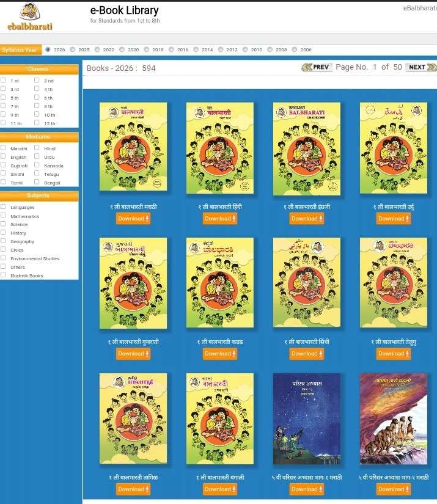Select syllabus year 2020
Image resolution: width=437 pixels, height=504 pixels.
click(x=122, y=49)
